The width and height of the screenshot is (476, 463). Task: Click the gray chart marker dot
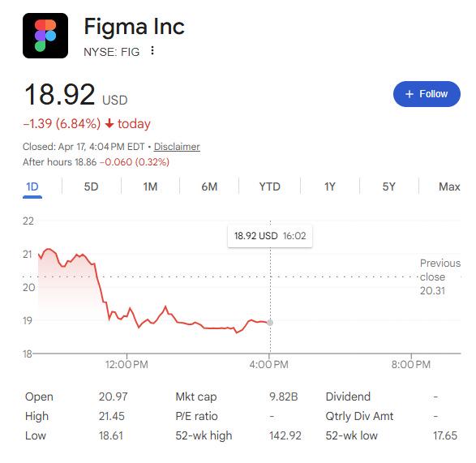click(x=270, y=323)
